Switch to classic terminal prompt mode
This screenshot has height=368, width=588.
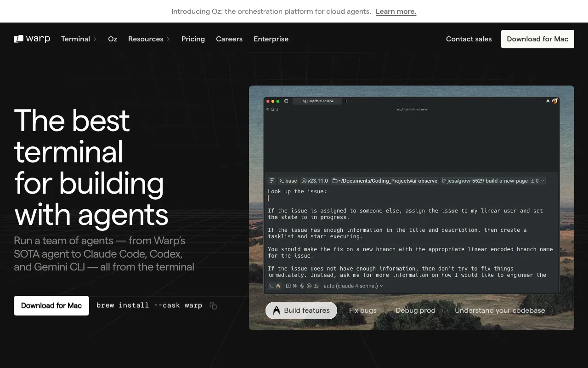coord(271,286)
